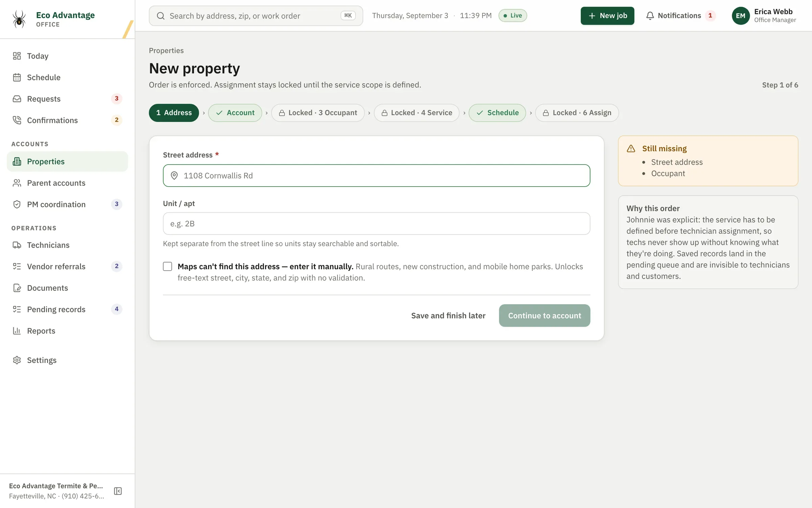Image resolution: width=812 pixels, height=508 pixels.
Task: Click the Notifications badge 1
Action: pos(710,16)
